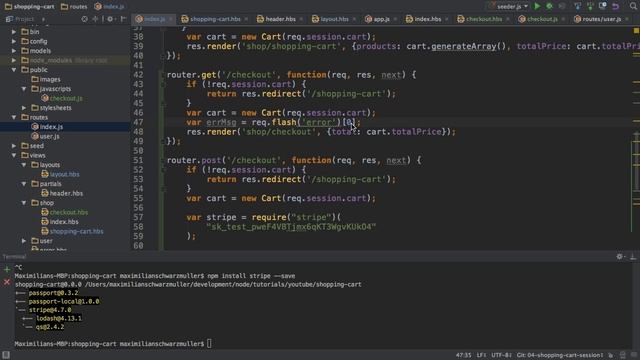Collapse the public folder
Image resolution: width=640 pixels, height=360 pixels.
14,69
